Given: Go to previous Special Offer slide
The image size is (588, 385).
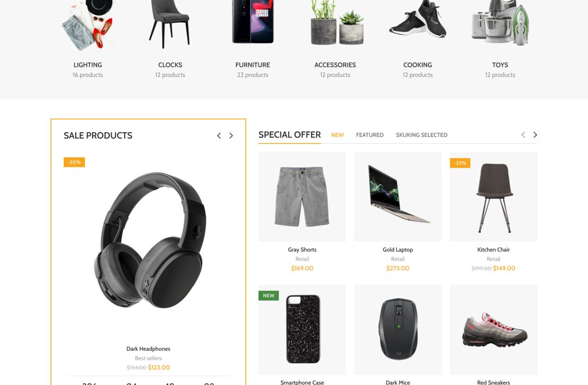Looking at the screenshot, I should (x=523, y=135).
